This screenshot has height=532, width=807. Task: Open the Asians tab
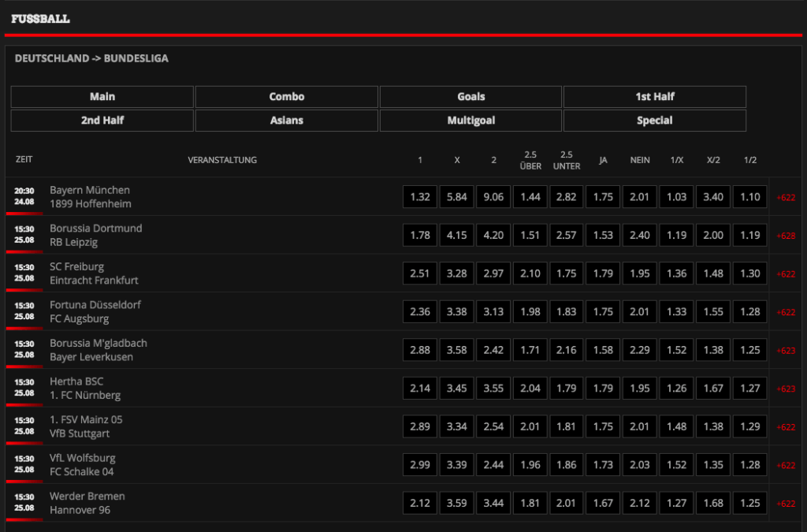[287, 121]
